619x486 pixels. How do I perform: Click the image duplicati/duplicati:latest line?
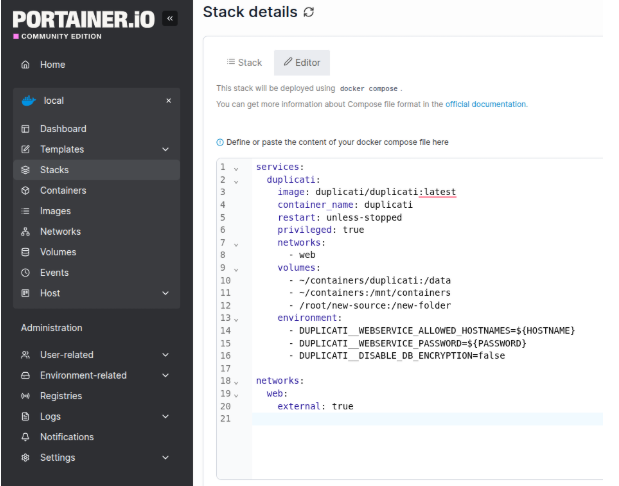[366, 192]
